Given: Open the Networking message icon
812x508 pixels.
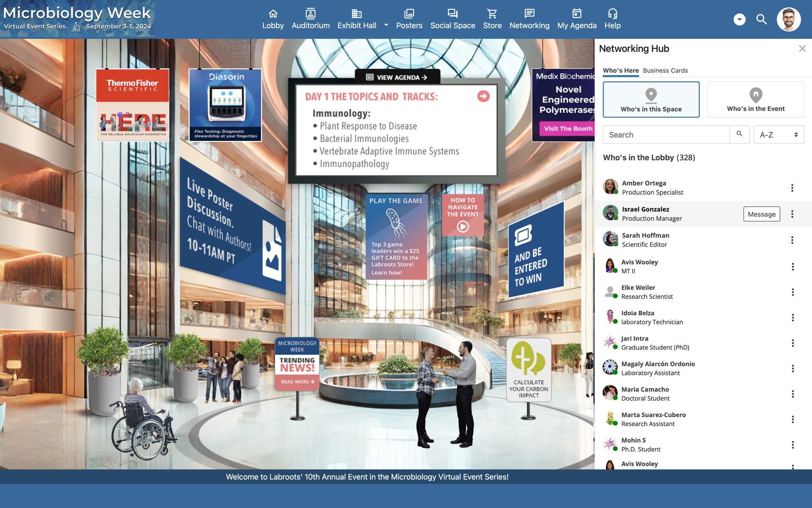Looking at the screenshot, I should point(529,14).
